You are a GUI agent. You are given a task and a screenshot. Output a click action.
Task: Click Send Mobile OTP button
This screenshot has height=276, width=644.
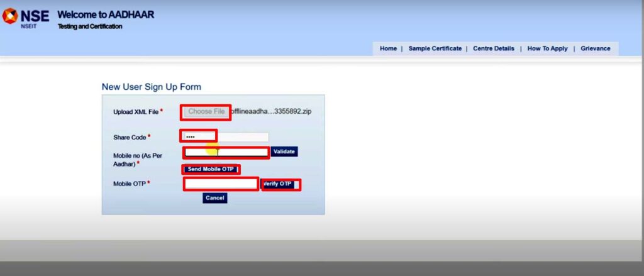click(211, 169)
